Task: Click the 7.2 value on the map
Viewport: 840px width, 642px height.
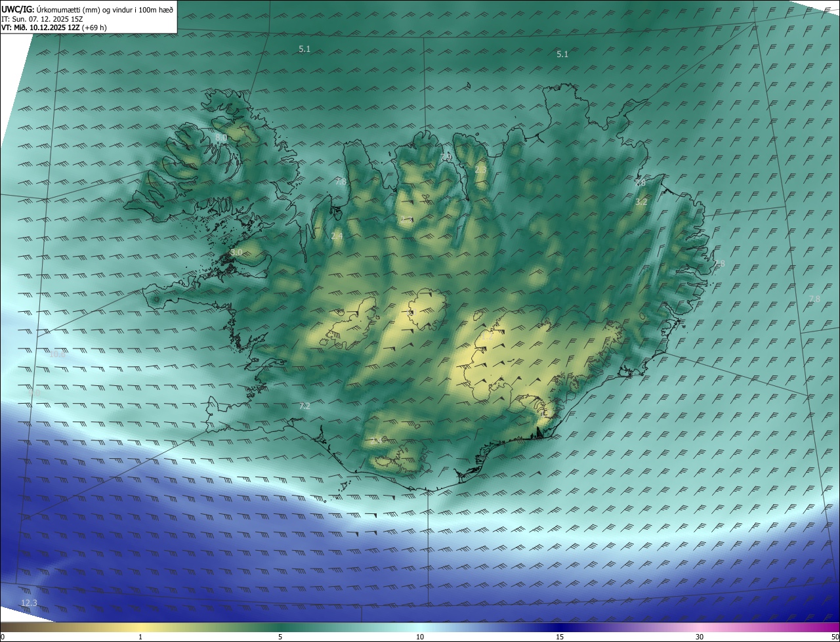Action: (x=304, y=406)
